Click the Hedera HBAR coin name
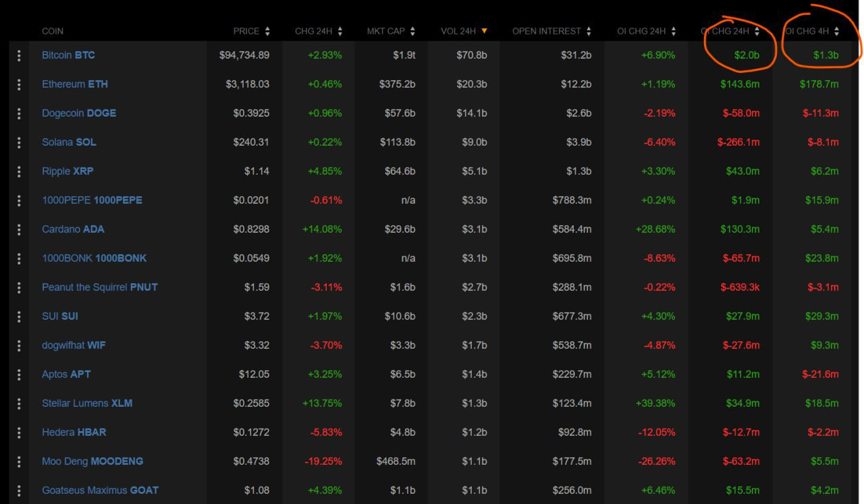The image size is (864, 504). pos(74,432)
